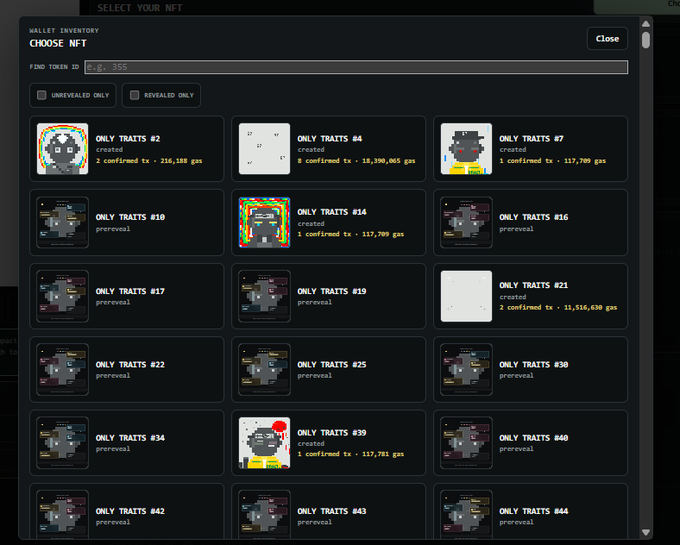Click the 18,390,065 gas transaction text on #4
Image resolution: width=680 pixels, height=545 pixels.
tap(356, 161)
